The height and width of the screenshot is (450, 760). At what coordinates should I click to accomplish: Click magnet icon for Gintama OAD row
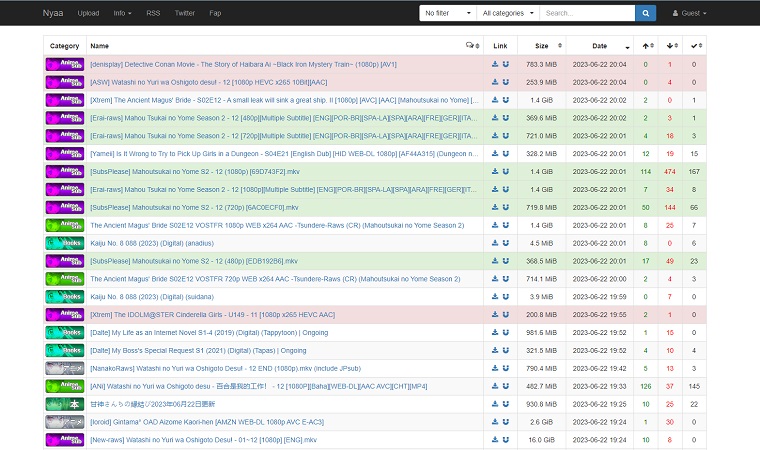point(505,422)
